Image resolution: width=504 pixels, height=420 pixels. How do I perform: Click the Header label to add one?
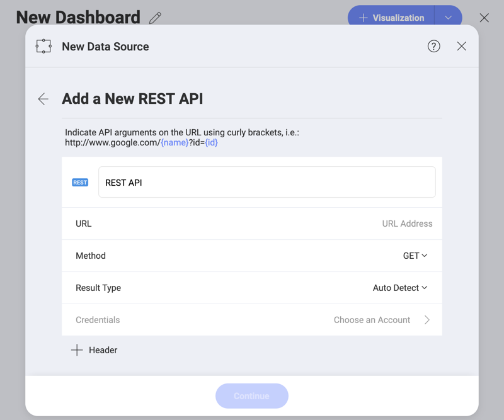pyautogui.click(x=103, y=350)
